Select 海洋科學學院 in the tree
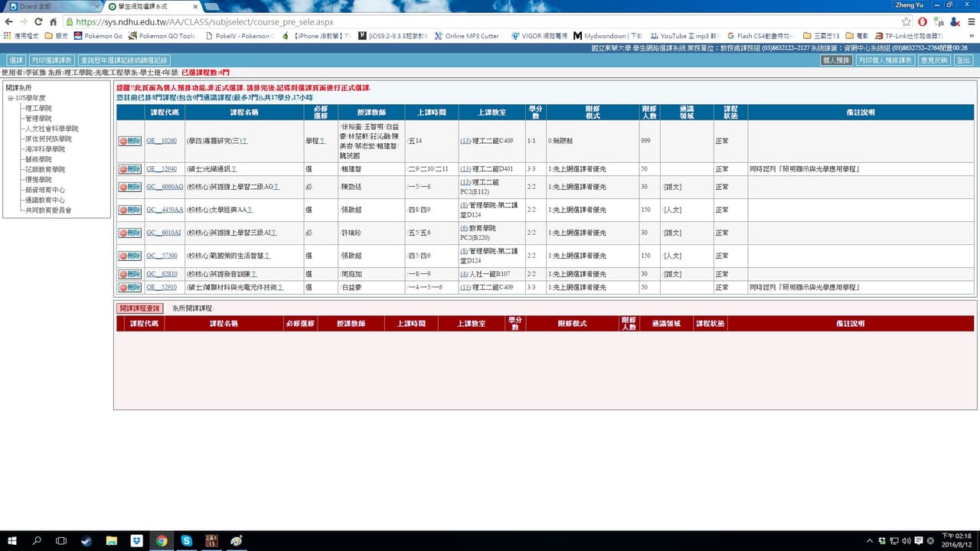This screenshot has width=980, height=551. tap(45, 149)
